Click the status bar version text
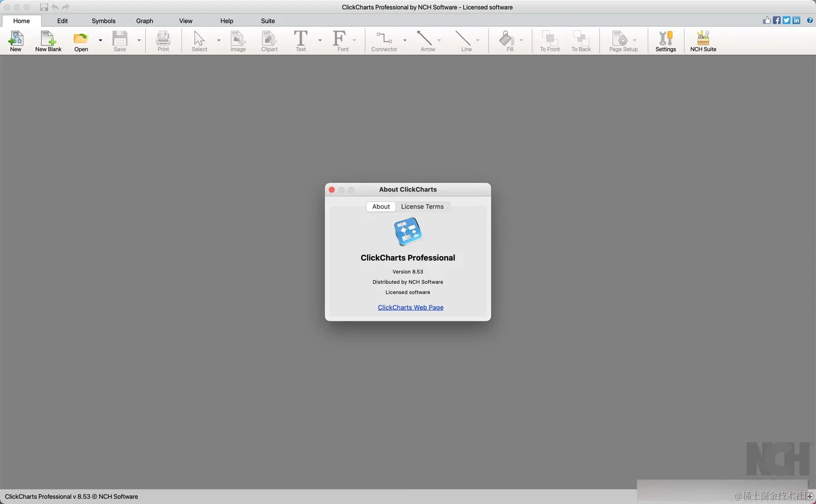Image resolution: width=816 pixels, height=504 pixels. pyautogui.click(x=71, y=497)
